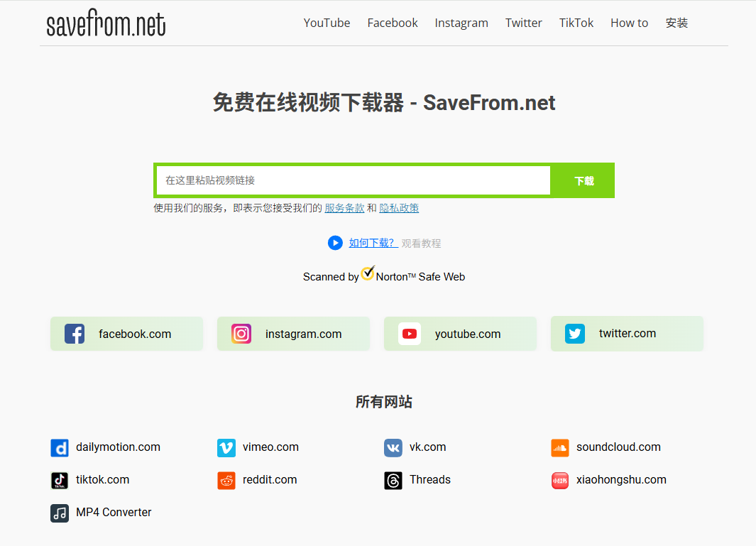Open the vk.com link
Screen dimensions: 756x546
(x=427, y=447)
